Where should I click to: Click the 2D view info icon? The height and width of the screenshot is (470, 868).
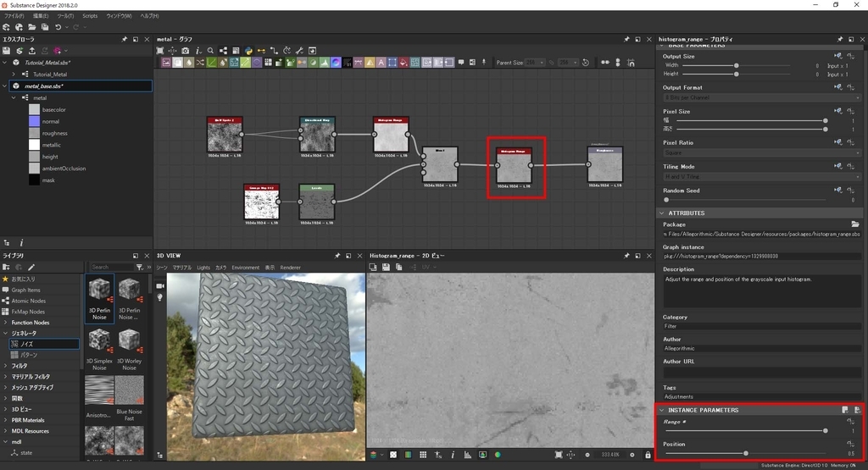[453, 455]
